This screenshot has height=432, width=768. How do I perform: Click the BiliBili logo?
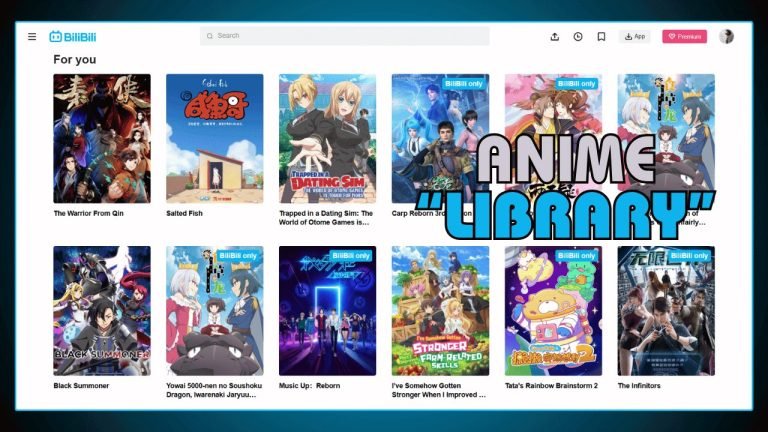(x=73, y=36)
